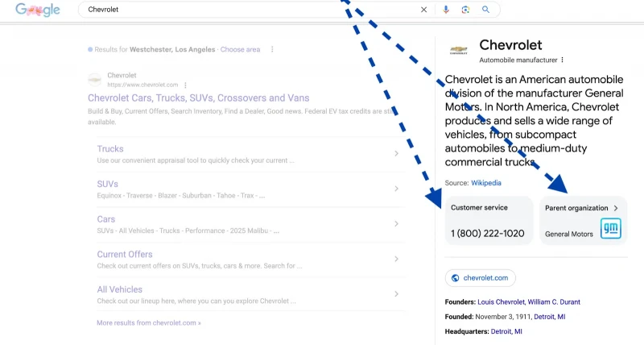Open more options beside Automobile manufacturer
The width and height of the screenshot is (644, 345).
click(x=562, y=60)
